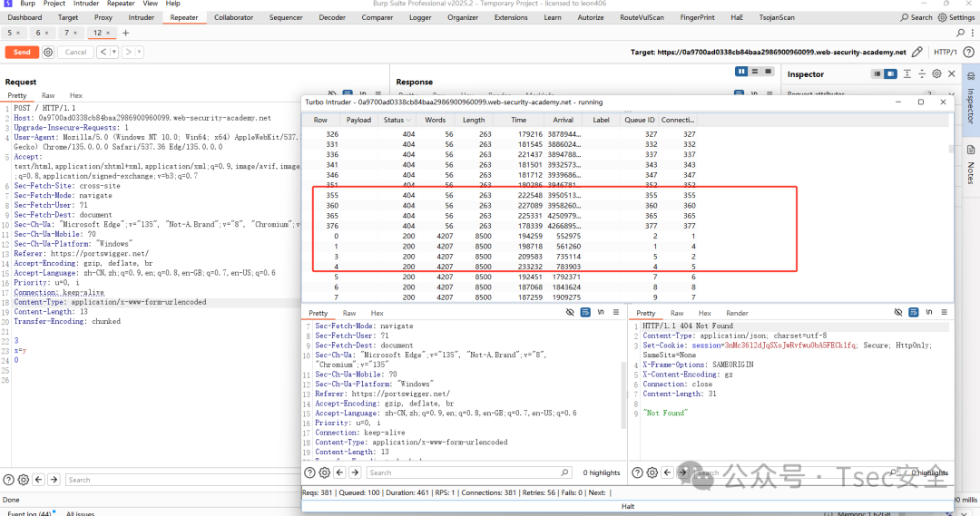The height and width of the screenshot is (516, 980).
Task: Go to next match in Turbo Intruder request search
Action: click(355, 472)
